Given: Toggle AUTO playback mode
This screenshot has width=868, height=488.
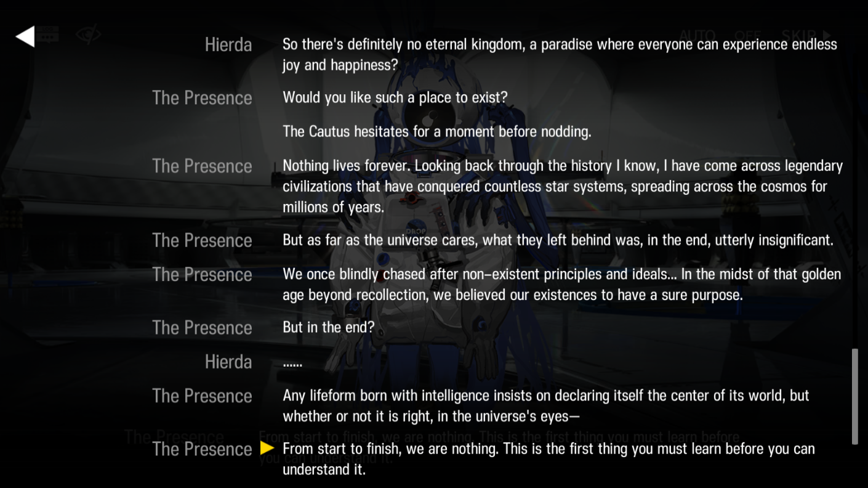Looking at the screenshot, I should (x=697, y=36).
